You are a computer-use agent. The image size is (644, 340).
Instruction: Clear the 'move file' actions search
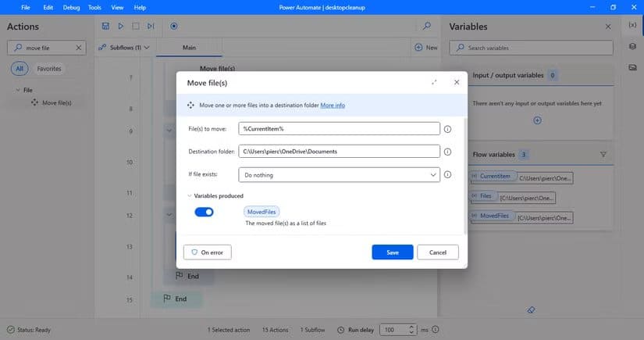coord(78,48)
